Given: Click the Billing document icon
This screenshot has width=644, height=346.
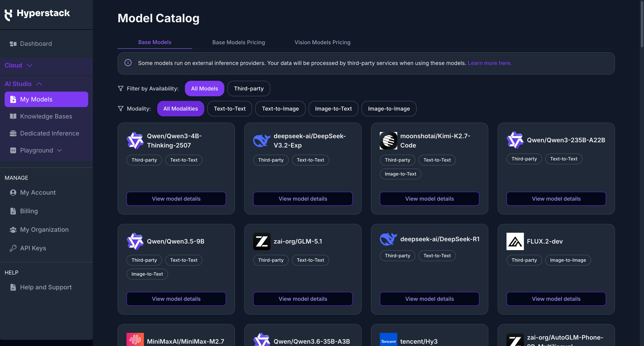Looking at the screenshot, I should tap(13, 211).
